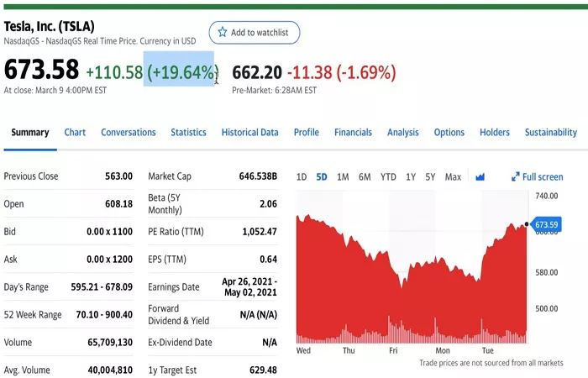The height and width of the screenshot is (378, 588).
Task: Click the 673.59 price marker on chart
Action: pyautogui.click(x=546, y=224)
